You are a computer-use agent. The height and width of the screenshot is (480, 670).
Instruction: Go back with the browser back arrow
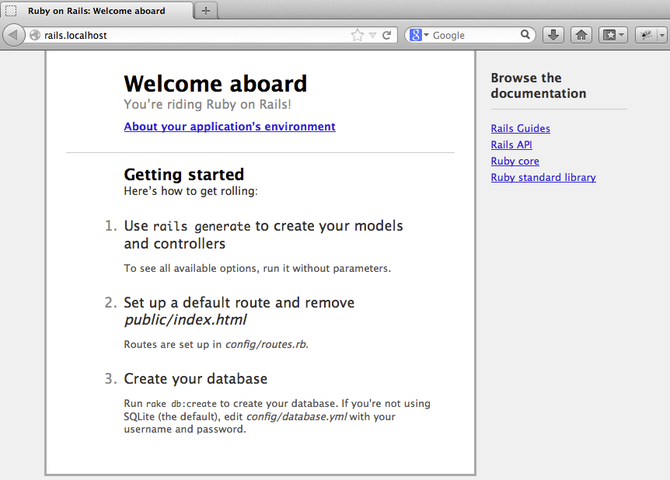[x=13, y=35]
